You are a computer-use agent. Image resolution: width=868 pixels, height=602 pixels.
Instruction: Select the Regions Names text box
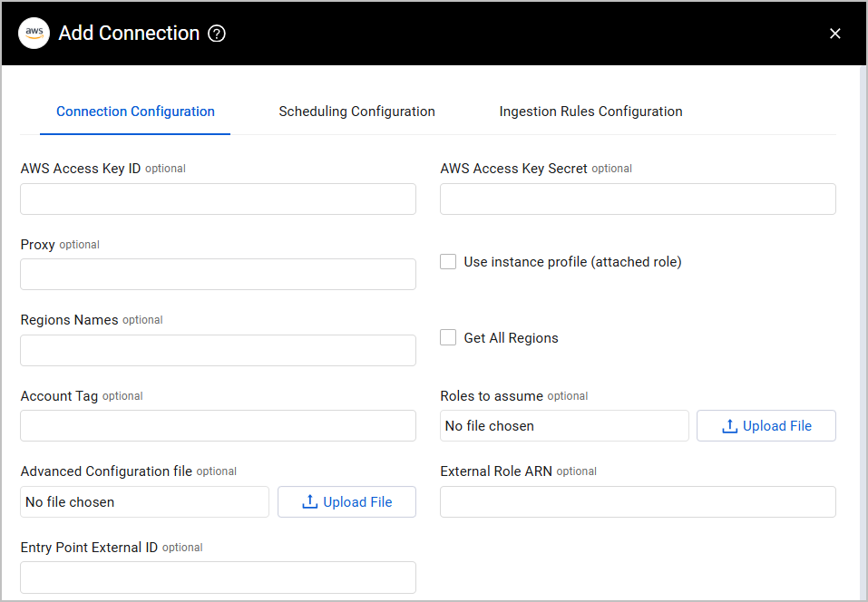218,351
